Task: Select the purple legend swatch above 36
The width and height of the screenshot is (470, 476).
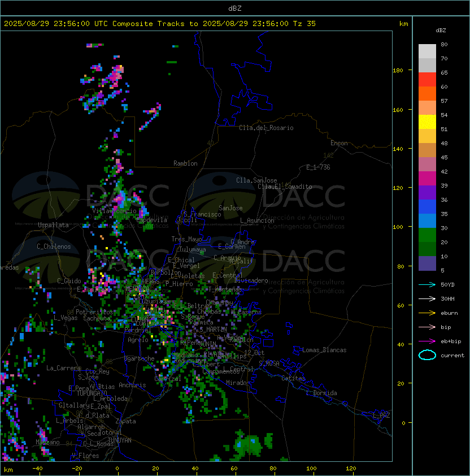Action: point(427,192)
